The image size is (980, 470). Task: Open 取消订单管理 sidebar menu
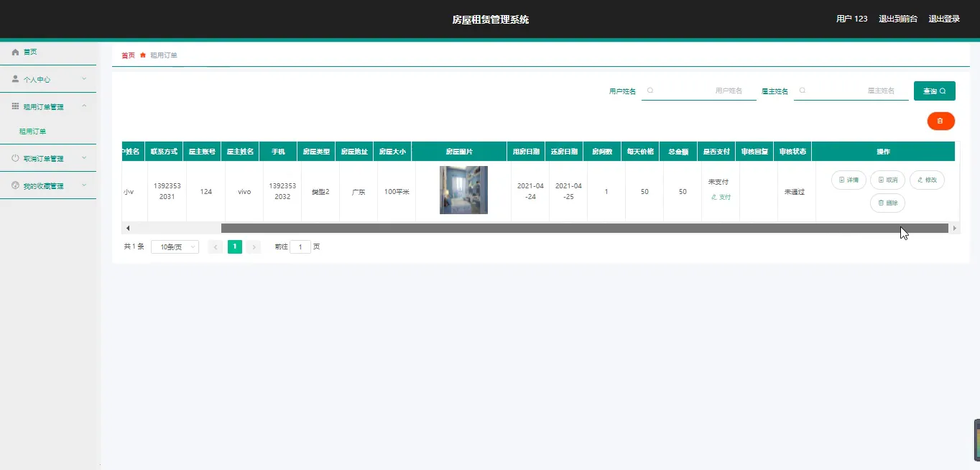point(48,158)
